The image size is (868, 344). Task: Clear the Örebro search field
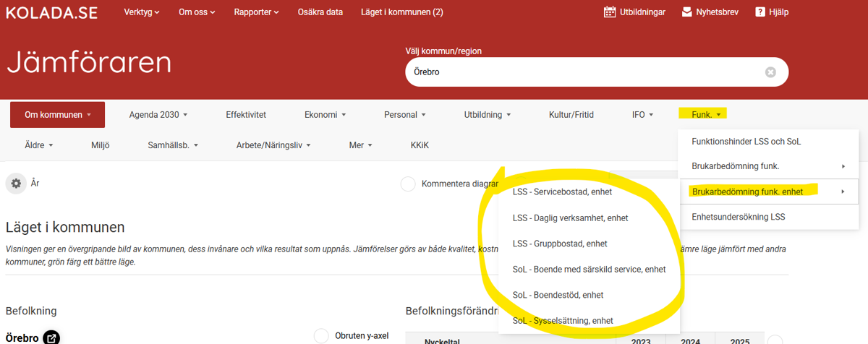click(770, 72)
